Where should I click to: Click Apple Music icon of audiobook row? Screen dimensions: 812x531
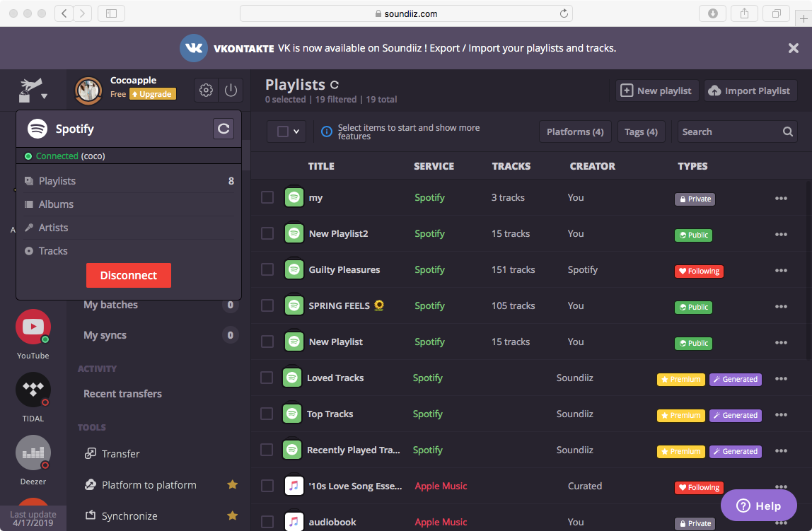(294, 522)
